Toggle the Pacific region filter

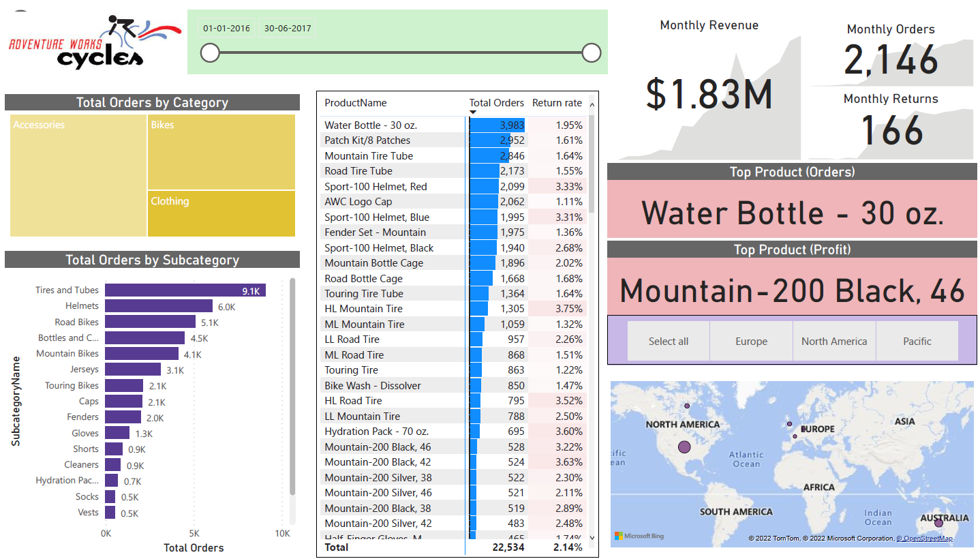point(917,341)
